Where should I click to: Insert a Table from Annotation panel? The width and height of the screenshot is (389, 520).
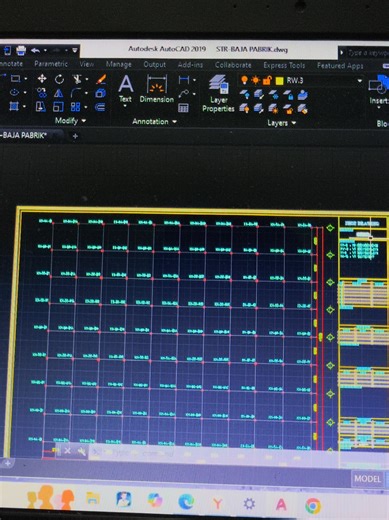click(183, 108)
